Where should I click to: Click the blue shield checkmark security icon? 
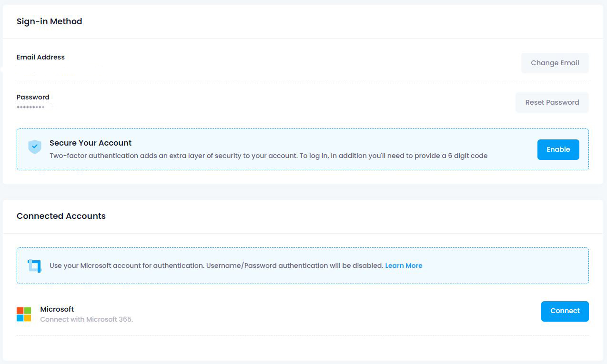coord(34,148)
